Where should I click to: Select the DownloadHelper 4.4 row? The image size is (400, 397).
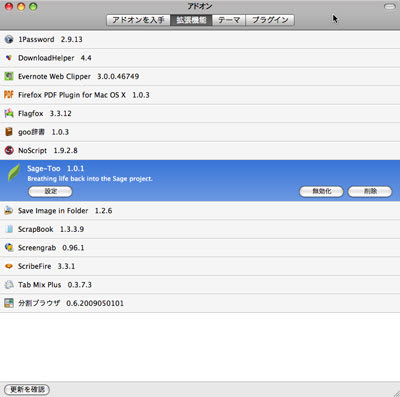pyautogui.click(x=200, y=58)
